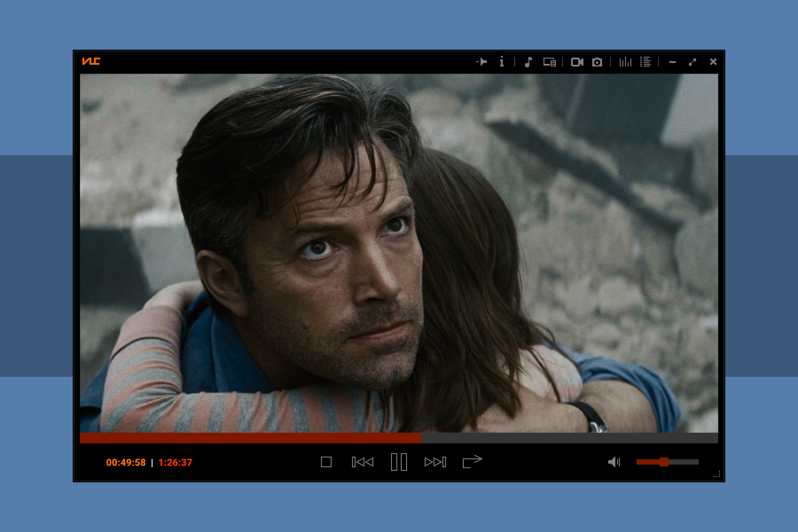Pause the video
Image resolution: width=798 pixels, height=532 pixels.
coord(399,462)
